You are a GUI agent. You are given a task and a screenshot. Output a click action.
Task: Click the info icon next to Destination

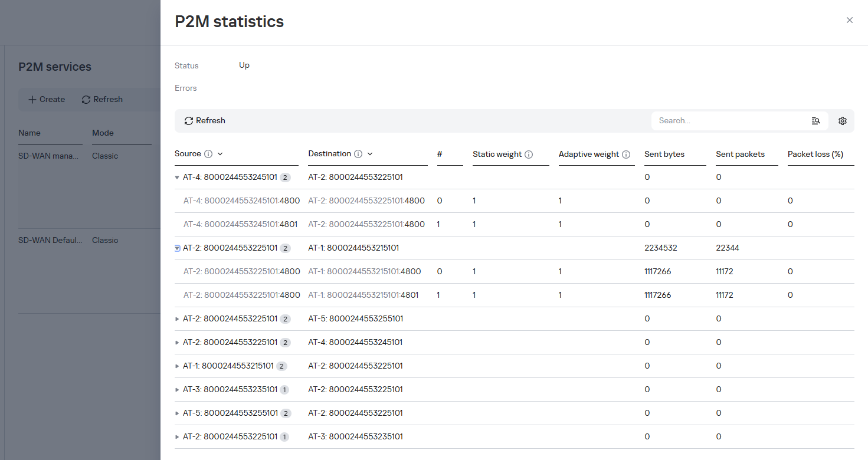point(358,154)
